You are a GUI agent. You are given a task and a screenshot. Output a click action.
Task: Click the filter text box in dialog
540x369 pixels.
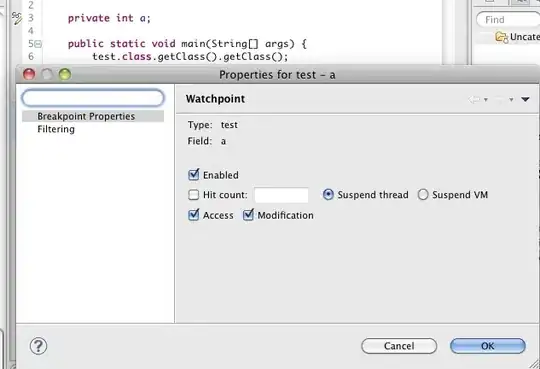tap(93, 98)
